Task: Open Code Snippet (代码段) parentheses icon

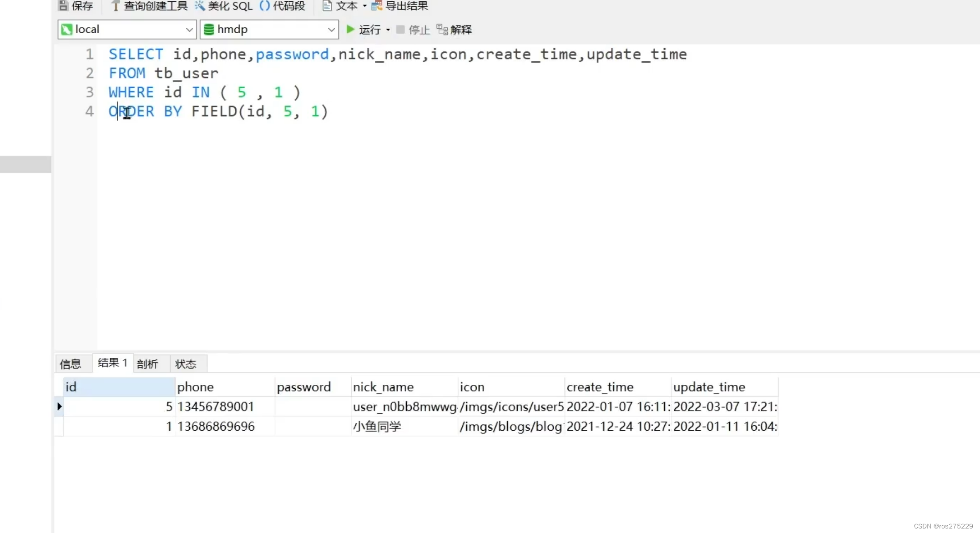Action: [x=264, y=6]
